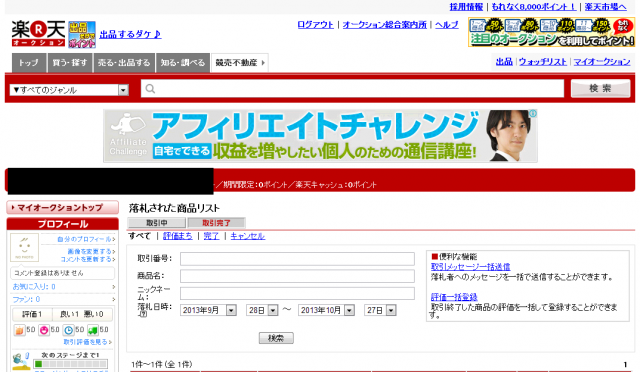
Task: Open 取引メッセージ一括送信 link
Action: click(x=471, y=267)
